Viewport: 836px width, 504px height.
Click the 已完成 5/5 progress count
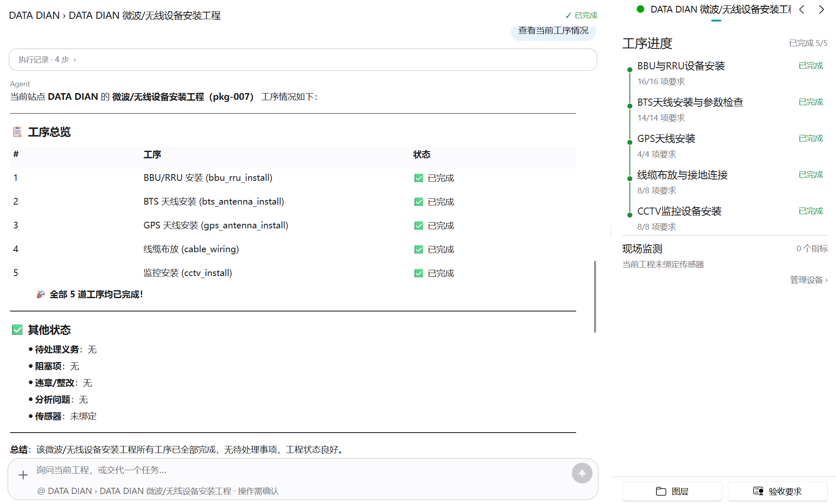[808, 43]
